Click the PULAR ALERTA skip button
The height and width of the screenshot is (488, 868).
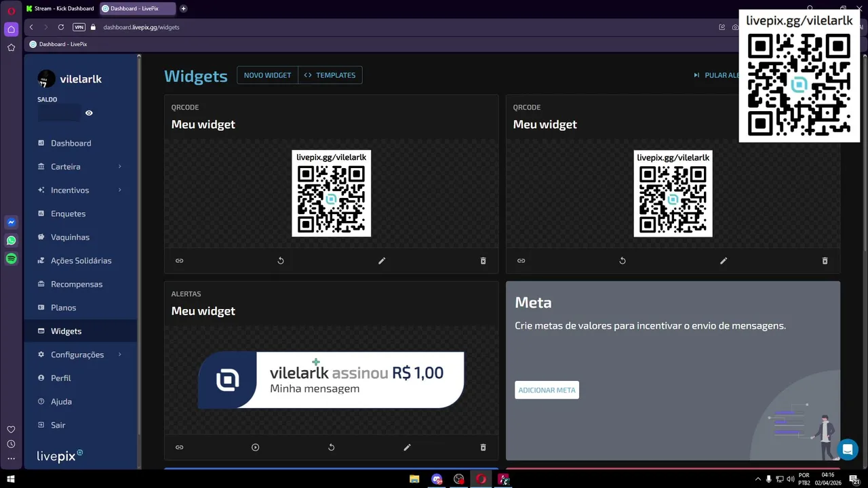[x=716, y=75]
